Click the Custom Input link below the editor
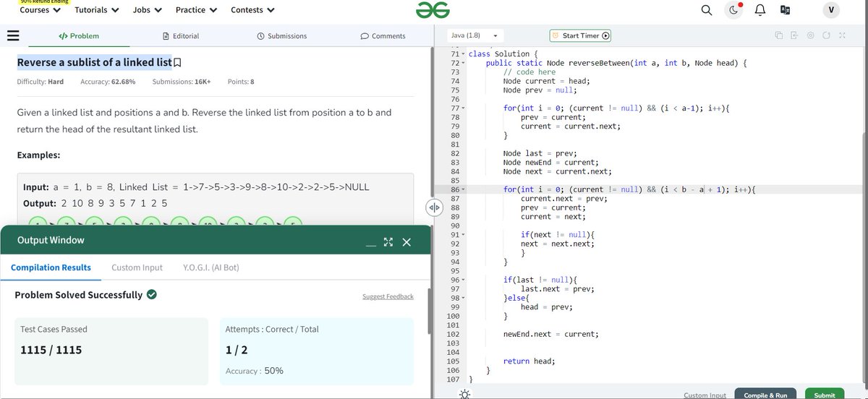868x399 pixels. tap(705, 395)
